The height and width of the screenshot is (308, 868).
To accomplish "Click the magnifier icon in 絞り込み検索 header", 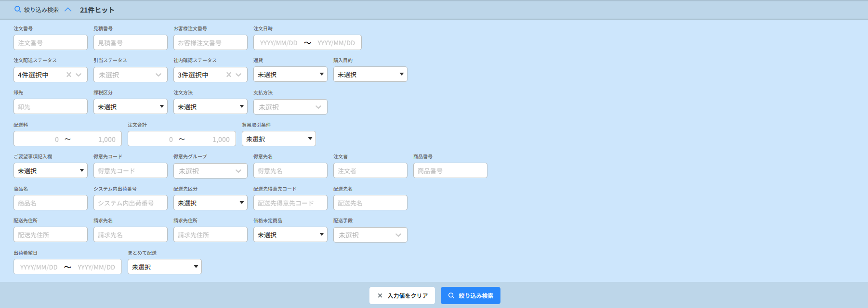I will click(x=18, y=10).
